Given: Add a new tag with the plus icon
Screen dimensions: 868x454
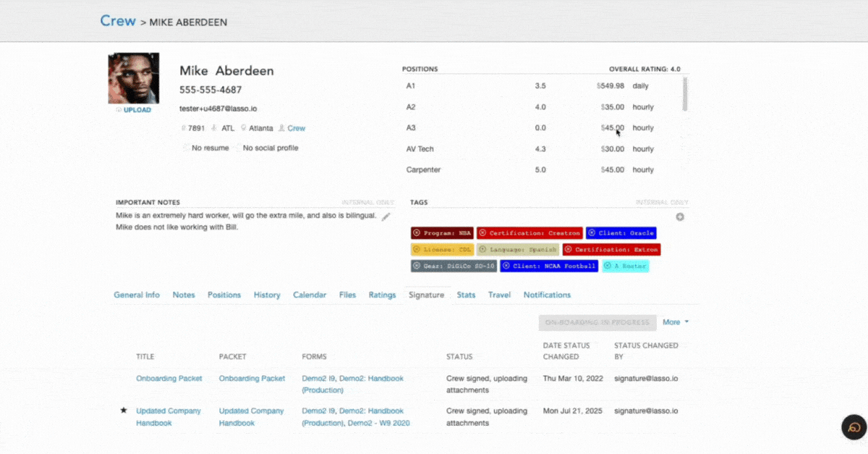Looking at the screenshot, I should [x=680, y=217].
